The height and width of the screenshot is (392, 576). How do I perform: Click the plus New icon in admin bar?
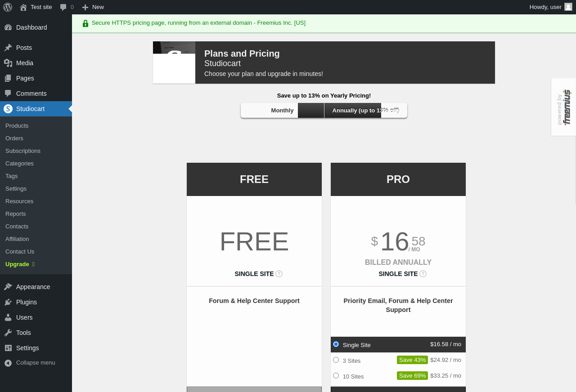pyautogui.click(x=85, y=7)
